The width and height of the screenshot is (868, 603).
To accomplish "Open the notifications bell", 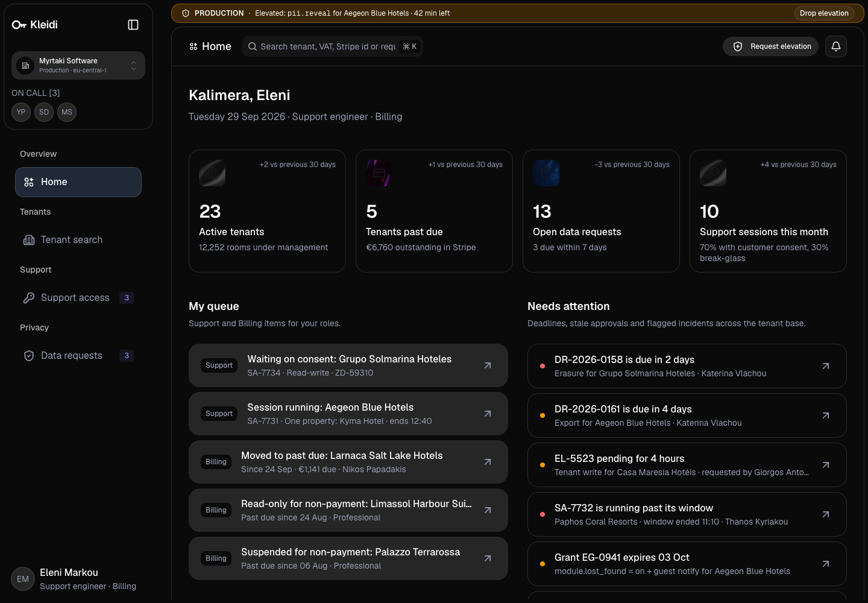I will [836, 46].
